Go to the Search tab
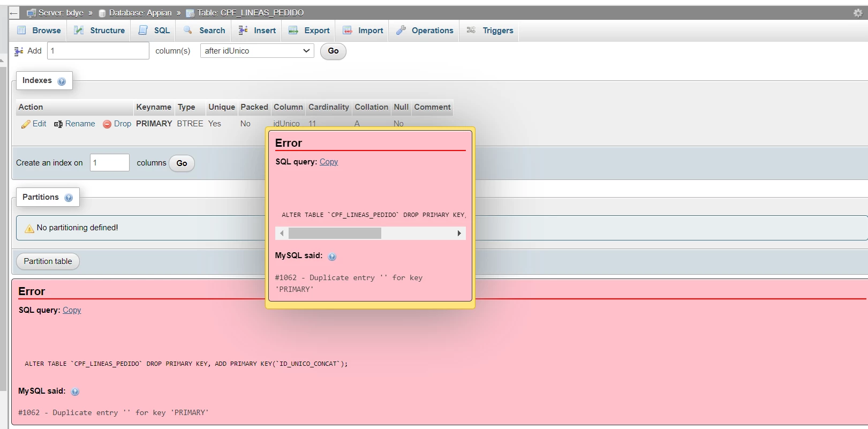The height and width of the screenshot is (429, 868). click(205, 31)
